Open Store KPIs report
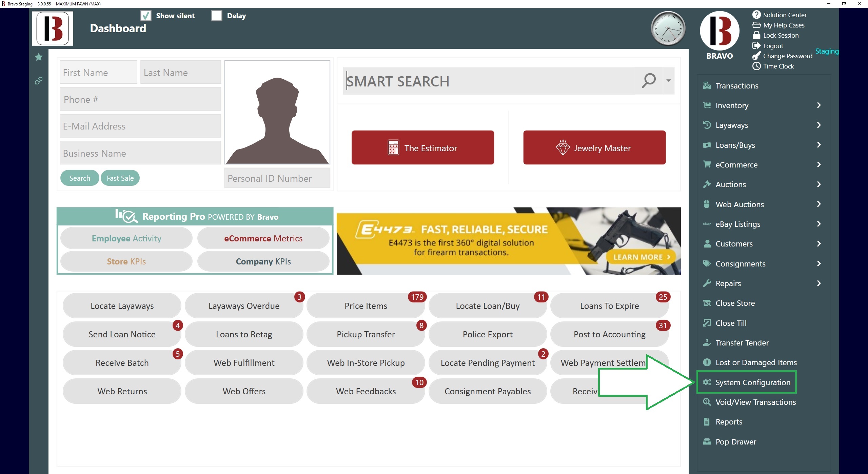 click(126, 261)
